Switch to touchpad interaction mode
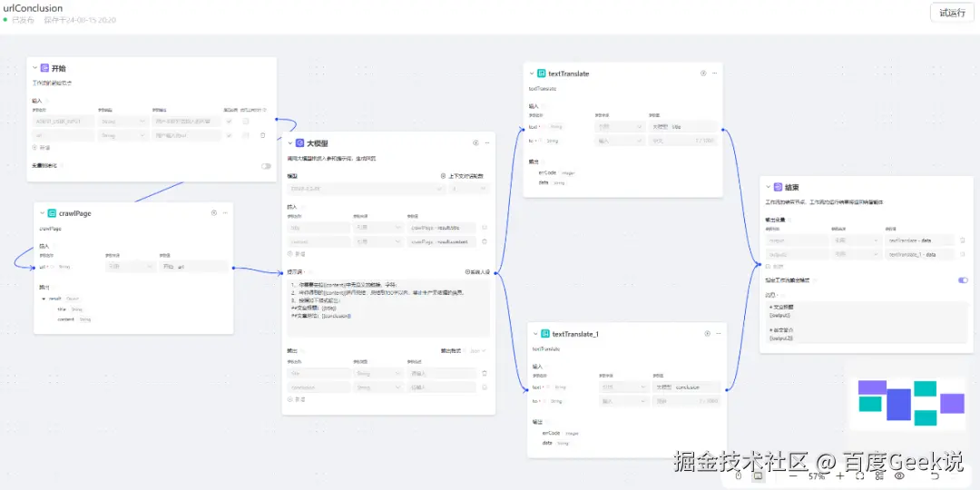Image resolution: width=980 pixels, height=490 pixels. [x=758, y=476]
